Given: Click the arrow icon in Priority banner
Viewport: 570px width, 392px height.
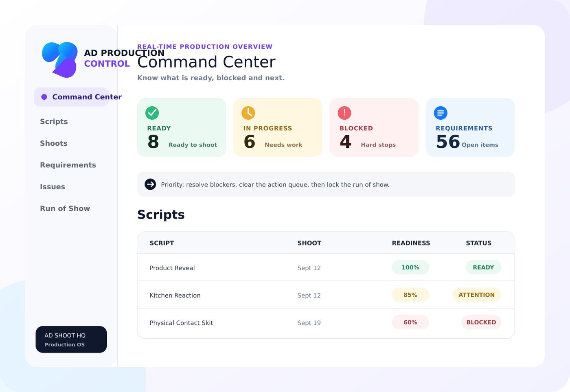Looking at the screenshot, I should [150, 184].
